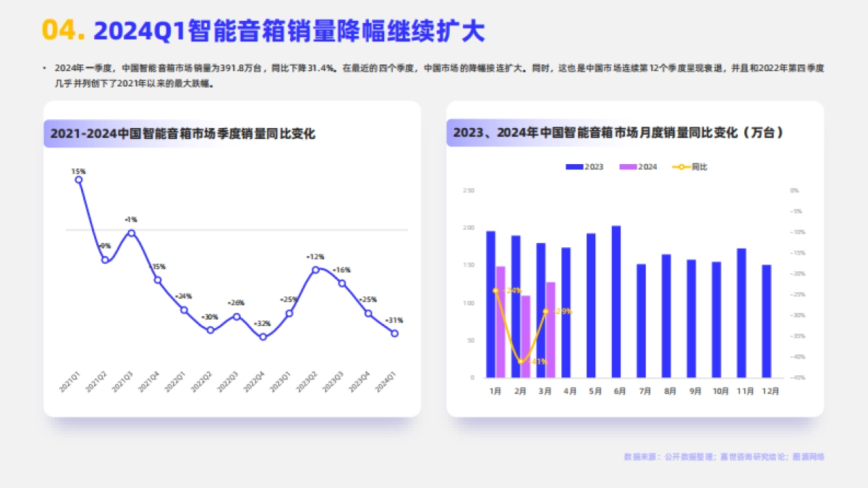Click the 数据来源 footer text link
The image size is (868, 488).
(726, 457)
